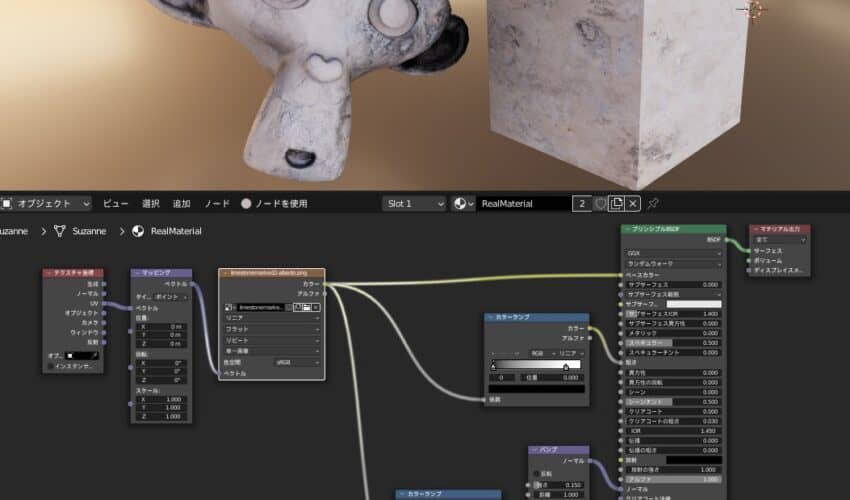The image size is (850, 500).
Task: Unlink material with the X icon
Action: [633, 204]
